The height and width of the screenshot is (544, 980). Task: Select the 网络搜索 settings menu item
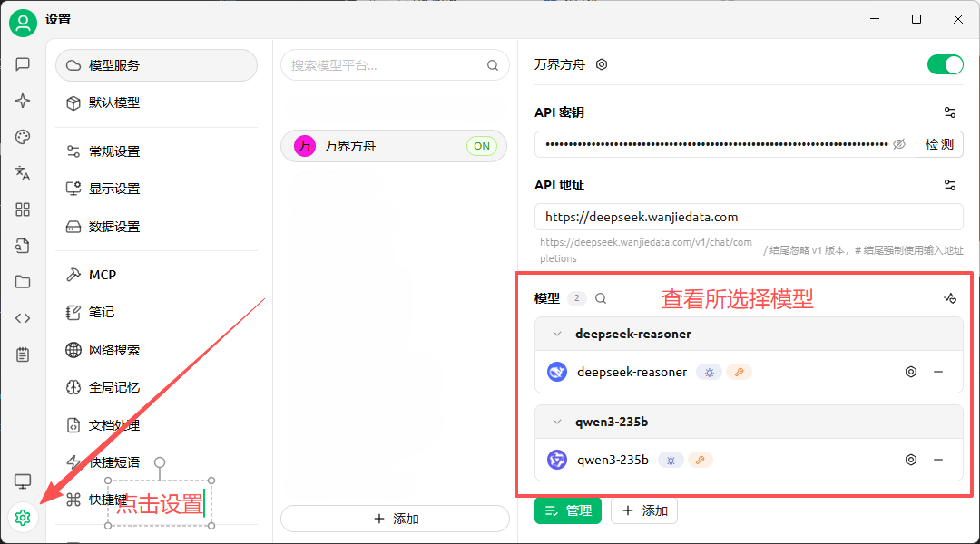point(114,350)
